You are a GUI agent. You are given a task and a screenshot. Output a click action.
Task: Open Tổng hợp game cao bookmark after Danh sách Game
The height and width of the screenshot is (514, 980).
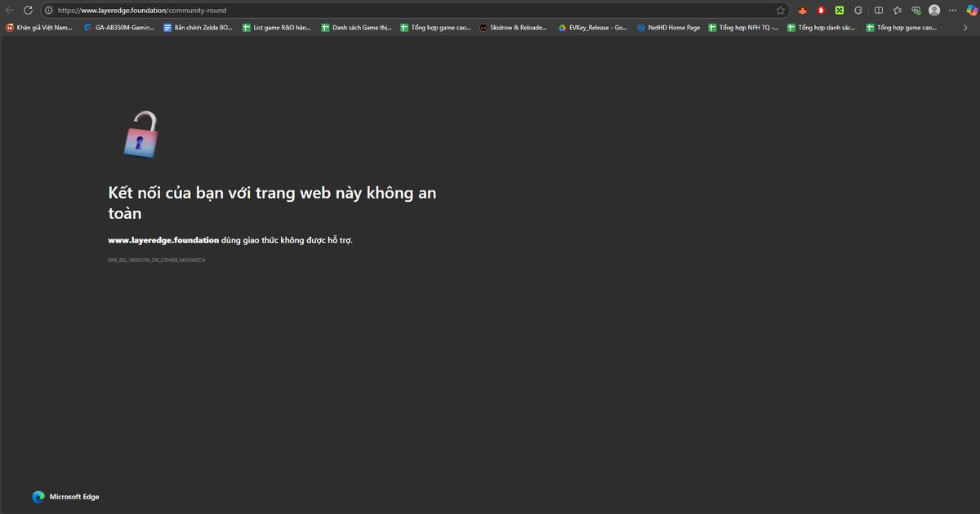pos(435,28)
